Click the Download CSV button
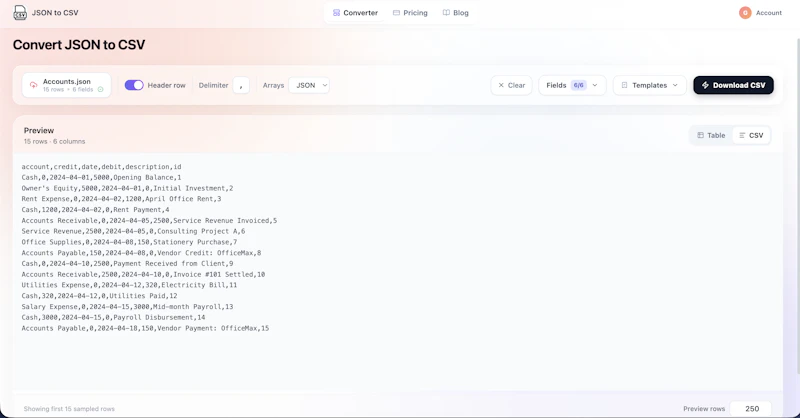The height and width of the screenshot is (418, 800). coord(733,85)
